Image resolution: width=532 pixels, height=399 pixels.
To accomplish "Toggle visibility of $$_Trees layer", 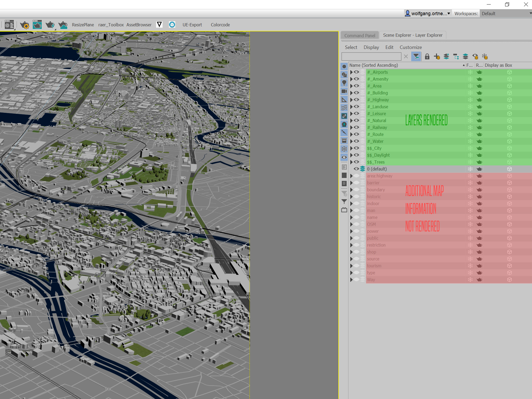I will (356, 162).
